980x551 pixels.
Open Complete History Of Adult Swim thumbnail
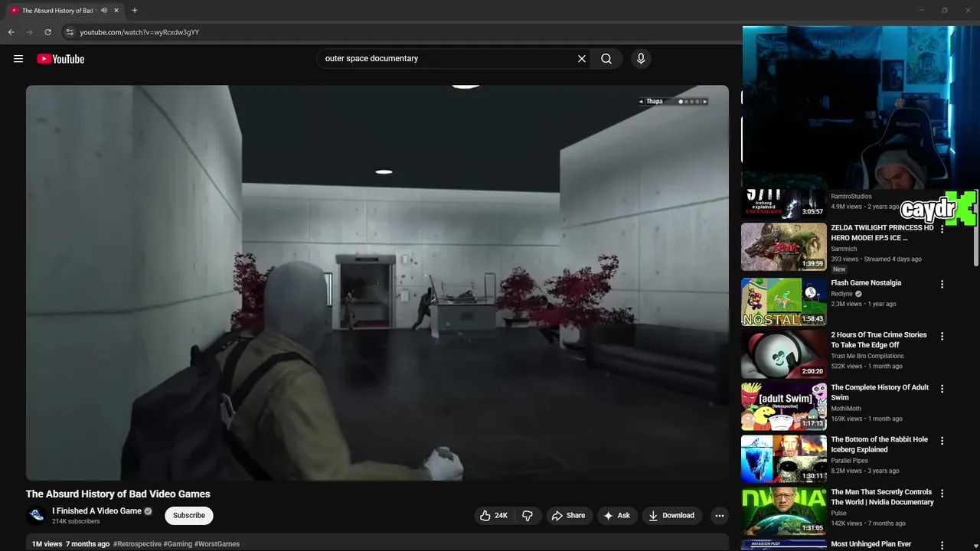pyautogui.click(x=784, y=406)
